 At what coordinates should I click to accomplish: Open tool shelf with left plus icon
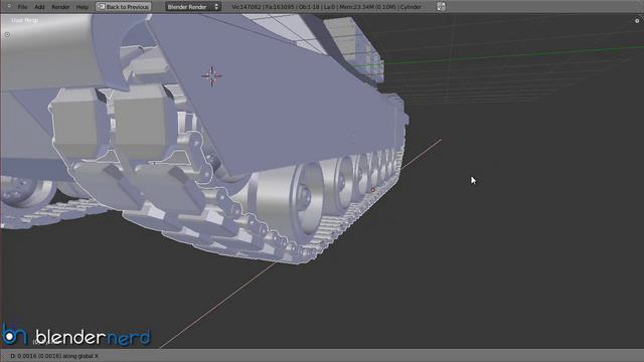[x=7, y=35]
